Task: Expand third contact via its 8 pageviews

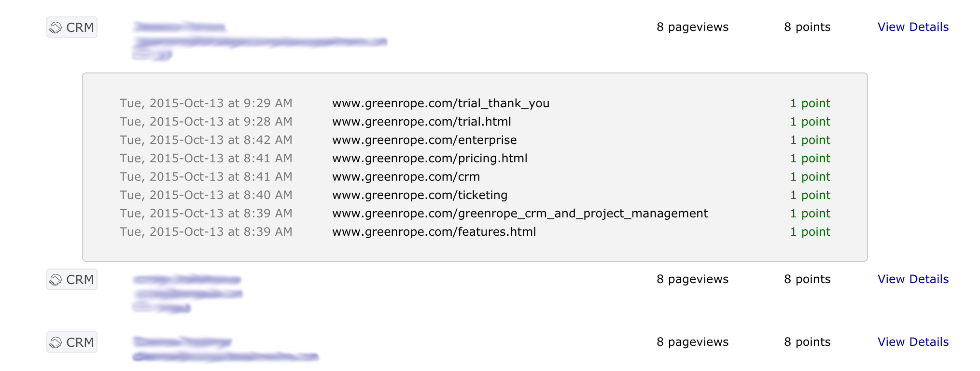Action: click(692, 342)
